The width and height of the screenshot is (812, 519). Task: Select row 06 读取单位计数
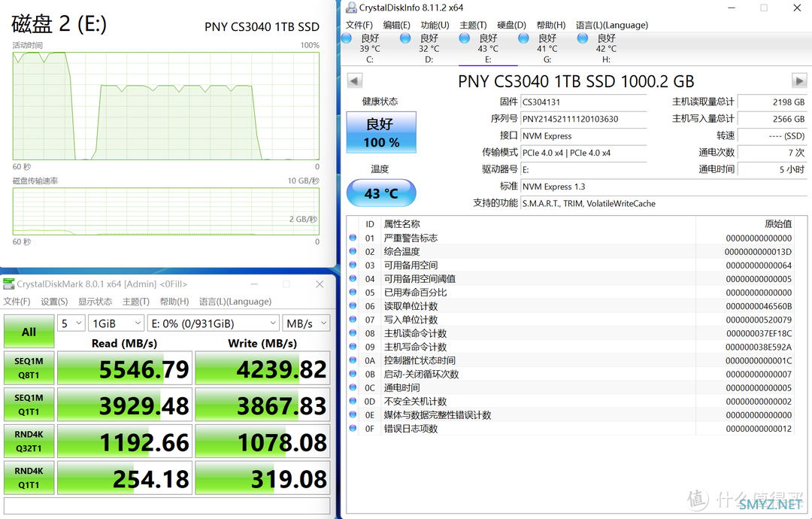pos(570,306)
